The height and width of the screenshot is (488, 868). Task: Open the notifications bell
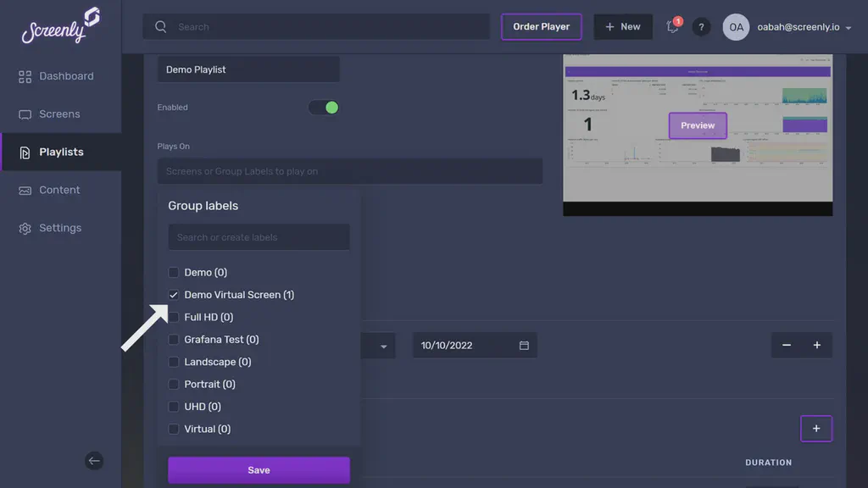tap(672, 26)
